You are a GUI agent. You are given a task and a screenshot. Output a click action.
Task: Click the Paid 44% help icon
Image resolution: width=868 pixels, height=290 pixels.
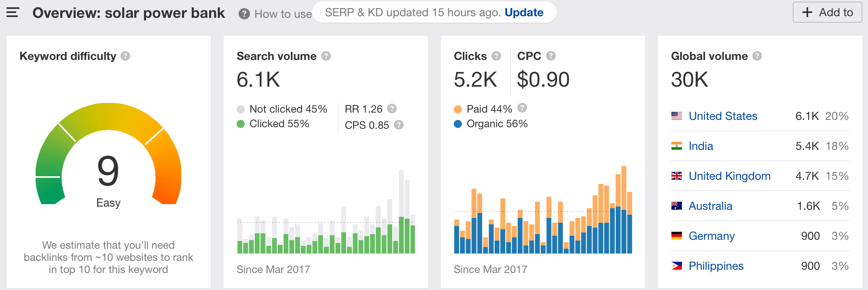522,108
